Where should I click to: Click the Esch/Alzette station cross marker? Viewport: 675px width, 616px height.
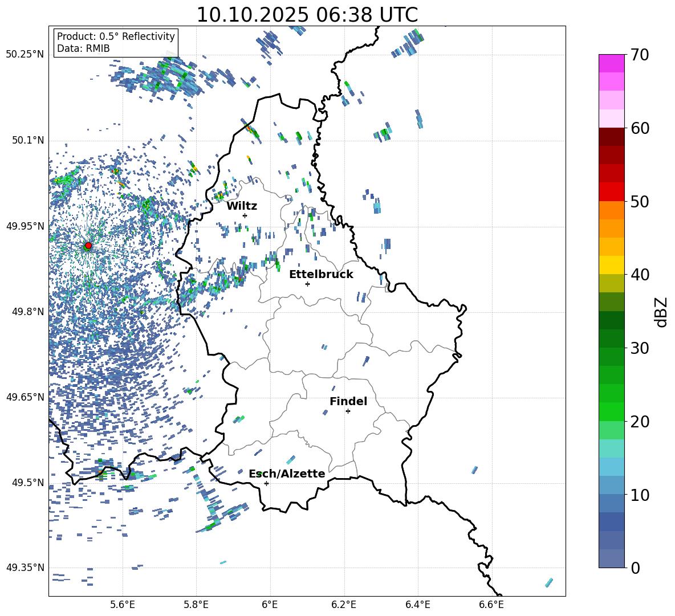(x=266, y=483)
